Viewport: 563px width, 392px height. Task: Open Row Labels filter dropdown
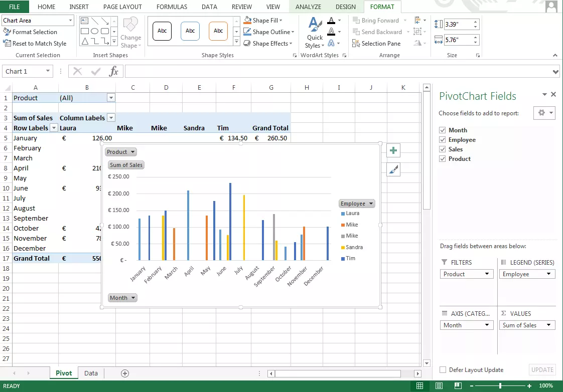click(x=54, y=128)
